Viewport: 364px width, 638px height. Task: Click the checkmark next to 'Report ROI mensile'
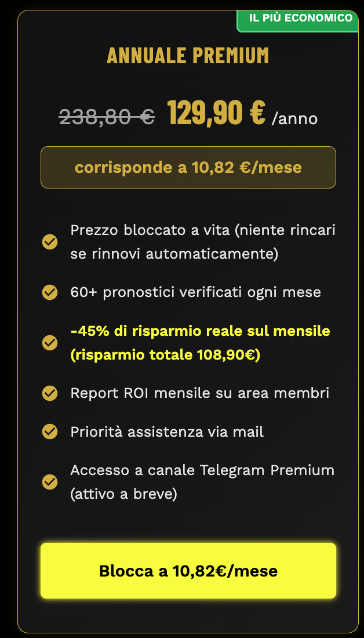point(49,393)
